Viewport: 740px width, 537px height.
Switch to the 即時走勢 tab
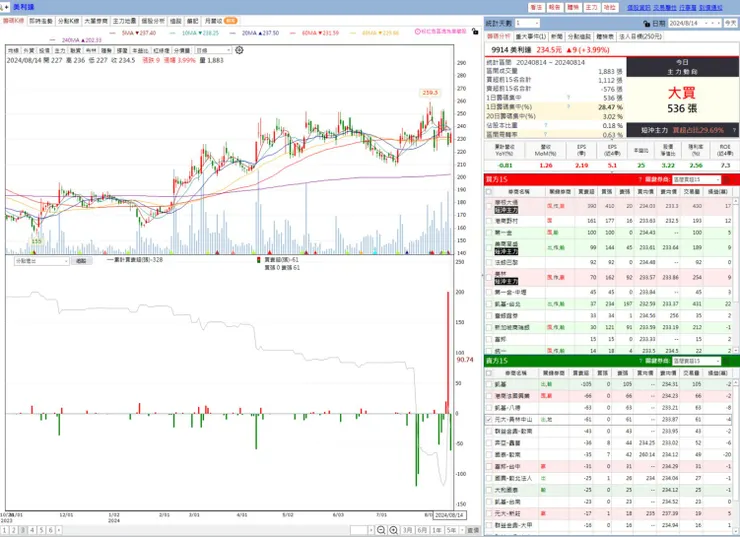tap(41, 21)
